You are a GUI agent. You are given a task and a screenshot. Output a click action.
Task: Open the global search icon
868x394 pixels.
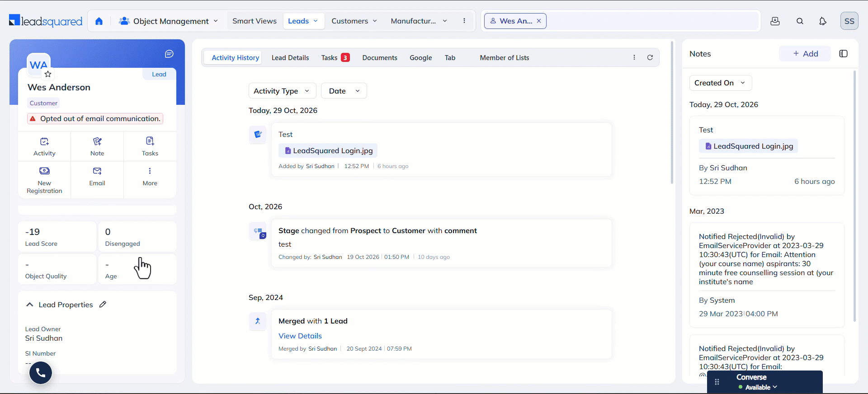point(800,21)
